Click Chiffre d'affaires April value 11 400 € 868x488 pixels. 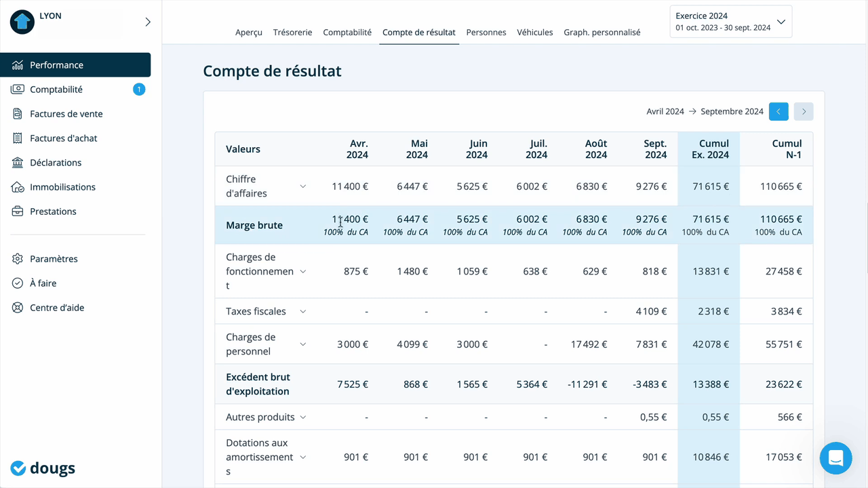click(350, 186)
